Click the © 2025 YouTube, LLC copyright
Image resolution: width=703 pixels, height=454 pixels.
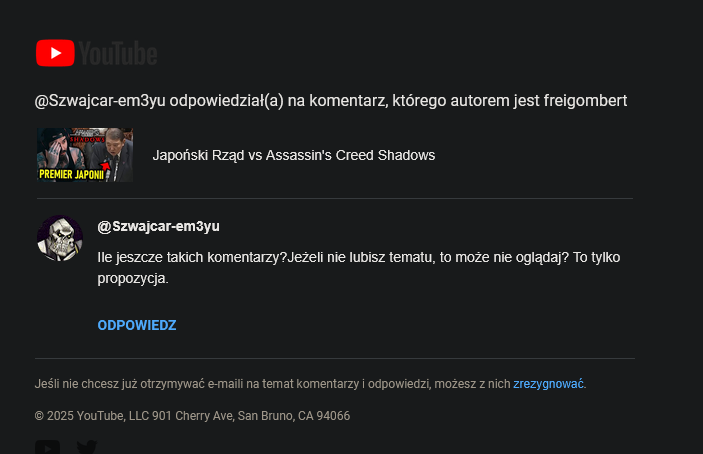(x=91, y=416)
